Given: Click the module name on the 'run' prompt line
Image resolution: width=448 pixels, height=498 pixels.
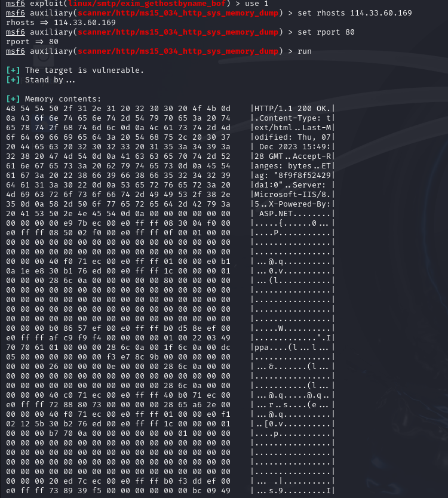Looking at the screenshot, I should 178,51.
